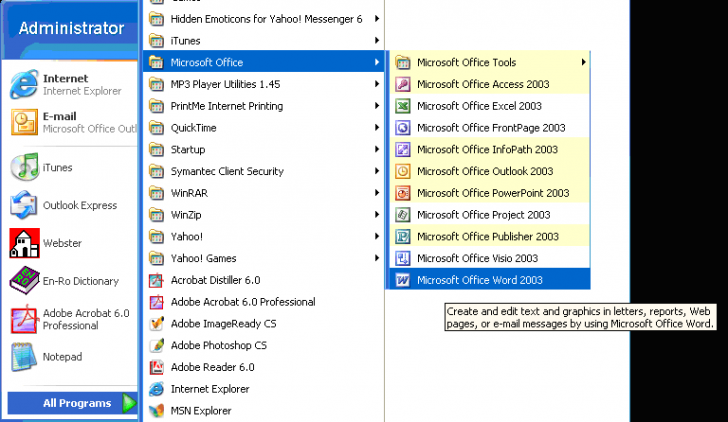Click the Adobe Photoshop CS label

[x=219, y=345]
